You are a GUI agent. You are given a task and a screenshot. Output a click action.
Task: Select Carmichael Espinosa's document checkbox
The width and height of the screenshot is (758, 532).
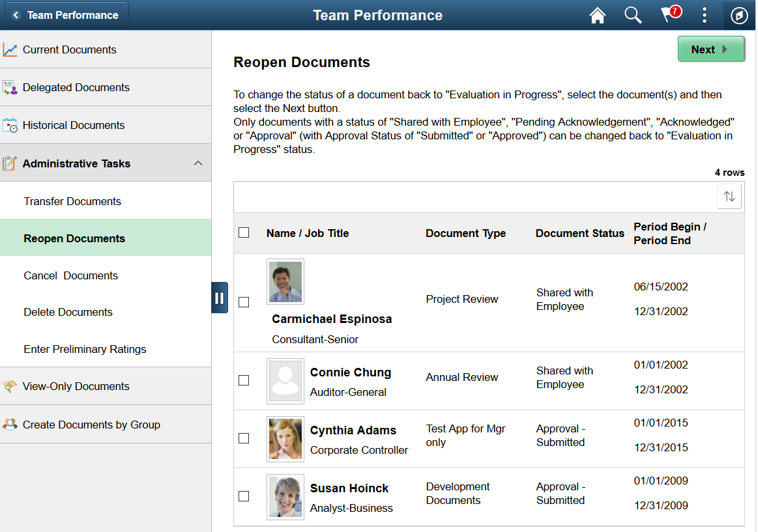point(244,302)
